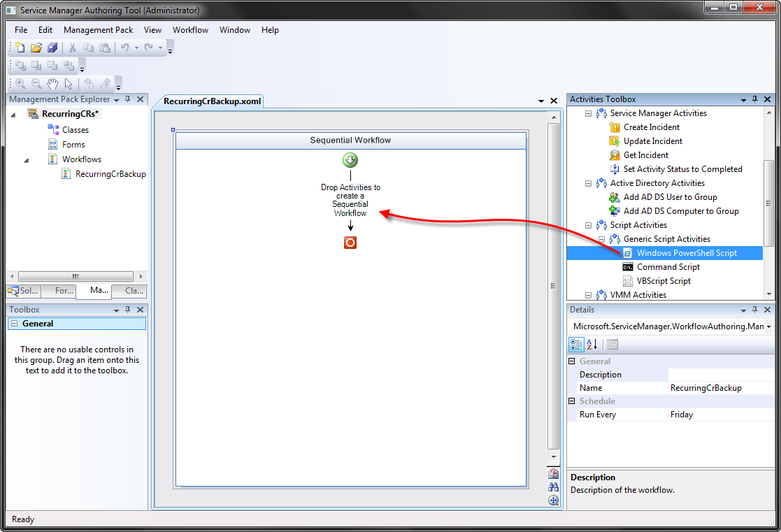Image resolution: width=781 pixels, height=532 pixels.
Task: Collapse the Schedule section in Details
Action: pos(573,401)
